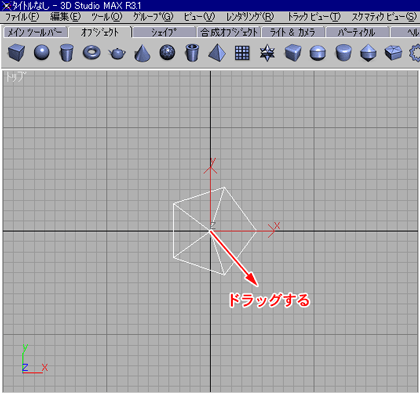This screenshot has height=394, width=420.
Task: Pick the Pyramid primitive icon
Action: pos(217,53)
